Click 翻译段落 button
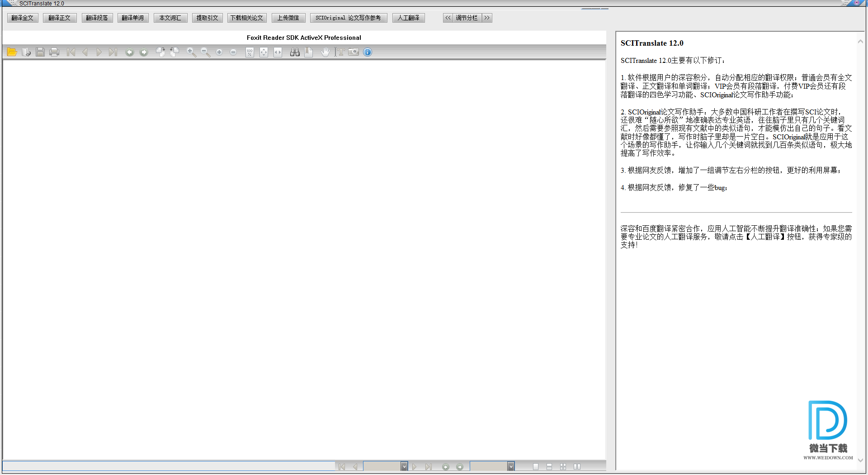 click(97, 18)
